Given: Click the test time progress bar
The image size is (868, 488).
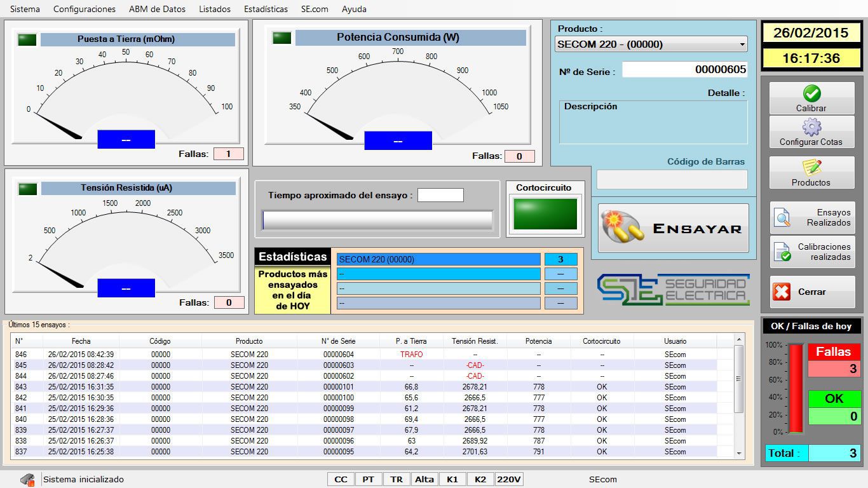Looking at the screenshot, I should point(377,220).
